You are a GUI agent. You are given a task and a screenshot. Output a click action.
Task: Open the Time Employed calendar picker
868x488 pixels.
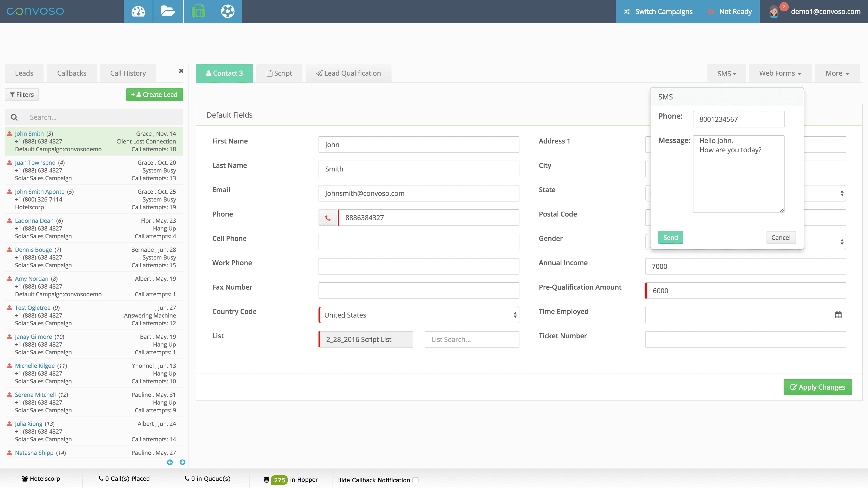coord(838,315)
